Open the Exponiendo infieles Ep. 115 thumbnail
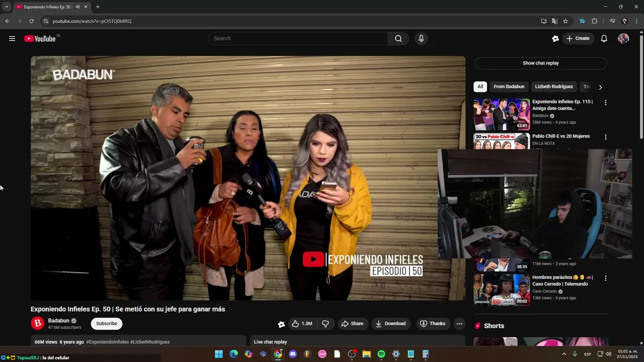This screenshot has width=644, height=362. [501, 115]
